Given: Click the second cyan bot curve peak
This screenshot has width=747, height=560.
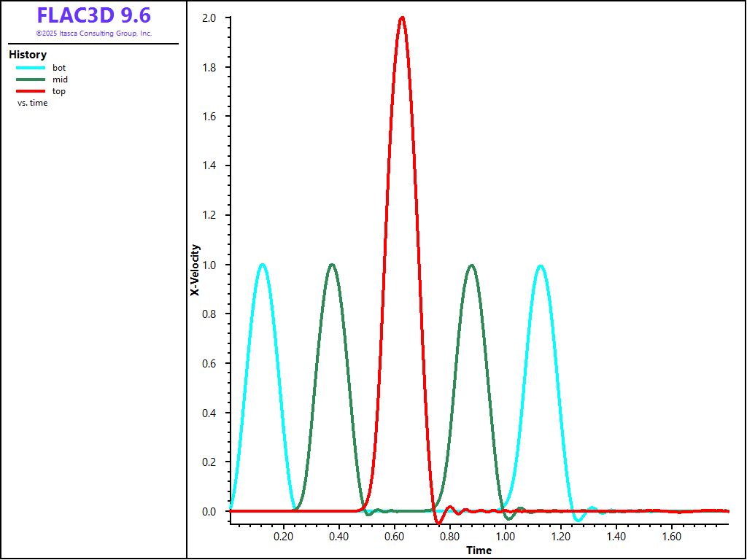Looking at the screenshot, I should click(x=540, y=265).
